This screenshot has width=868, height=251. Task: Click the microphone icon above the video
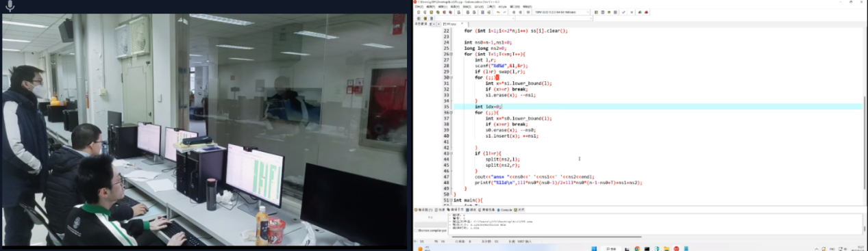coord(10,6)
